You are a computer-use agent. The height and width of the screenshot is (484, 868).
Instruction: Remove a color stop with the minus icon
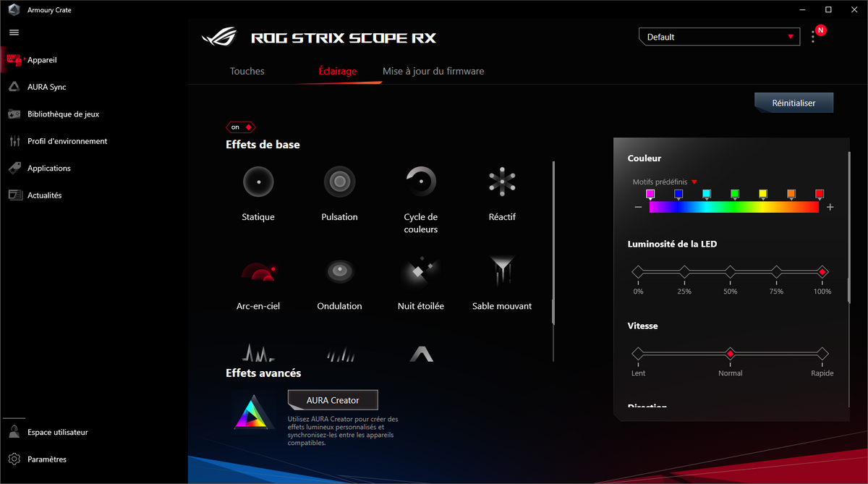[638, 207]
